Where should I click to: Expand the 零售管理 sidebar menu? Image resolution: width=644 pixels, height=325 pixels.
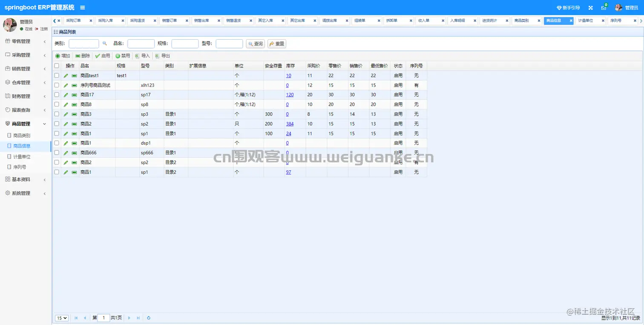(x=25, y=41)
